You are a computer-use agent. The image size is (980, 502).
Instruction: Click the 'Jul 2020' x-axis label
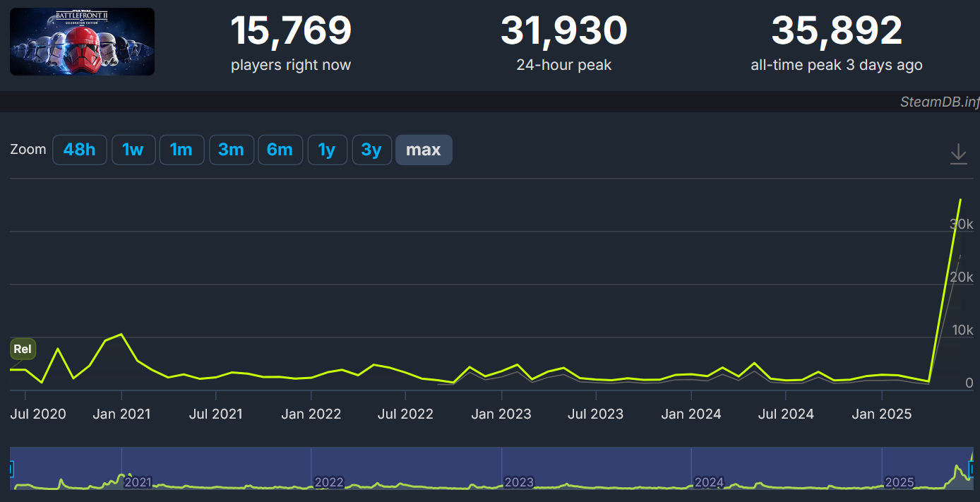[38, 414]
